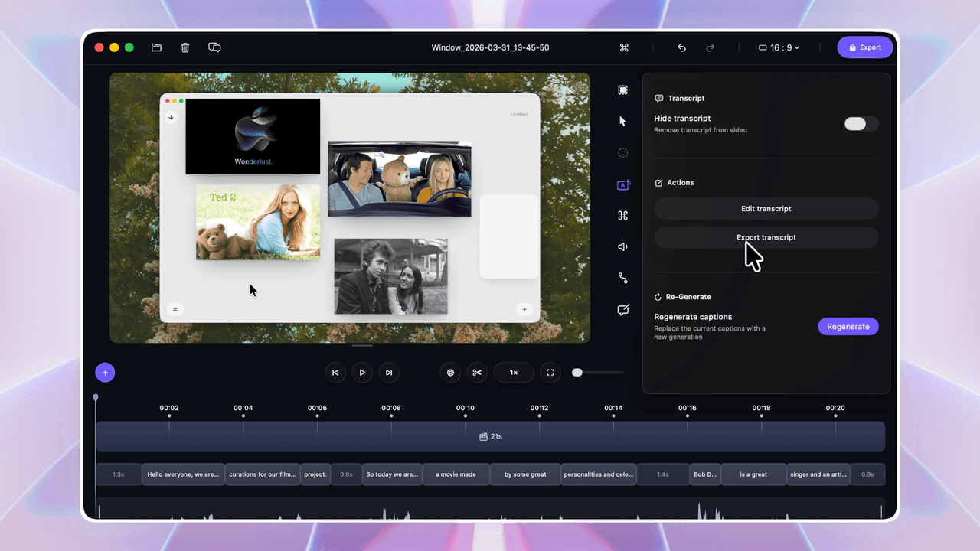Click the keyboard shortcuts sidebar icon
This screenshot has width=980, height=551.
click(x=623, y=216)
